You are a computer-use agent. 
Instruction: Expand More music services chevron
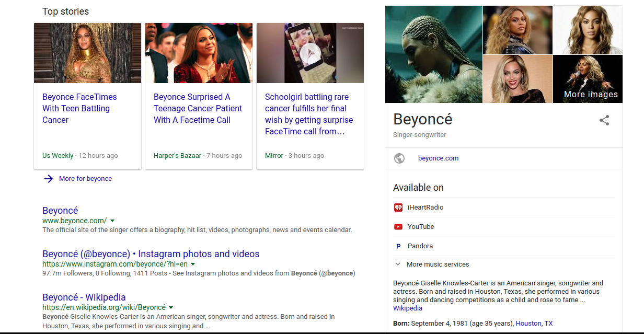click(x=398, y=264)
